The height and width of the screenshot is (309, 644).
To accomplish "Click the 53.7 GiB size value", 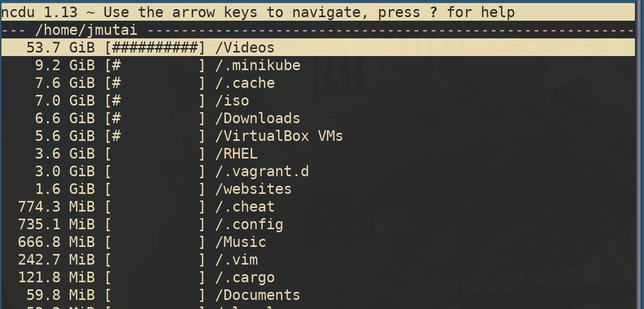I will coord(61,47).
